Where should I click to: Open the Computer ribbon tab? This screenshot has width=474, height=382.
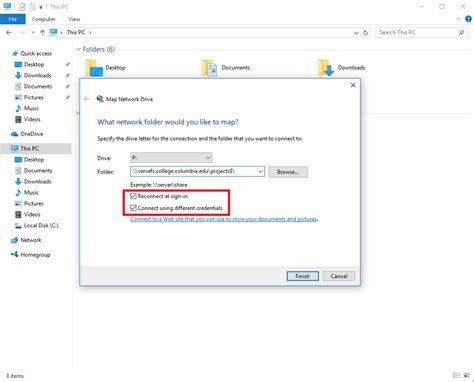(44, 19)
